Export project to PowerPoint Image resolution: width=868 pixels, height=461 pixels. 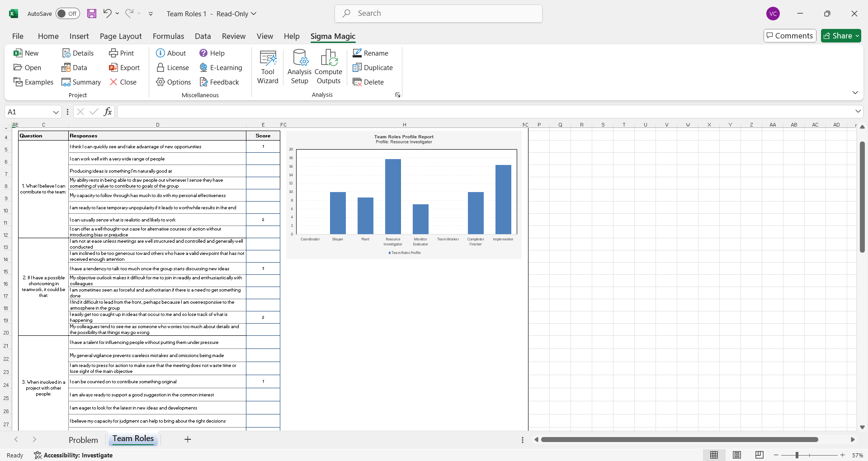point(124,67)
